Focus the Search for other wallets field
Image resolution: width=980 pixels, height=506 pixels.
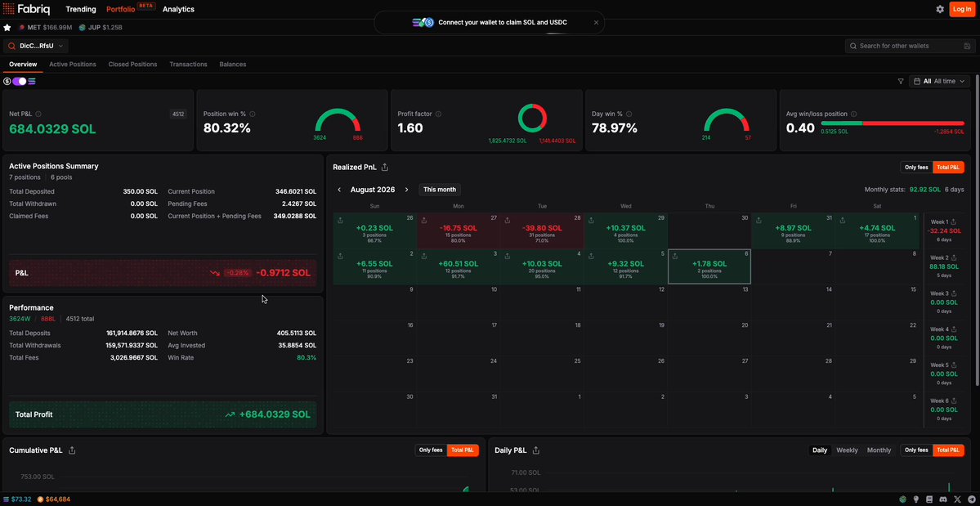(x=910, y=47)
